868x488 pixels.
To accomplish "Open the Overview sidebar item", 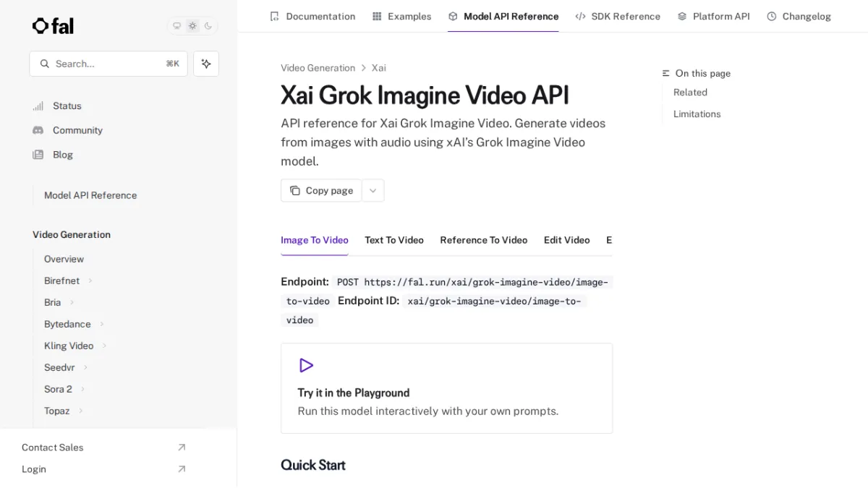I will (x=64, y=259).
